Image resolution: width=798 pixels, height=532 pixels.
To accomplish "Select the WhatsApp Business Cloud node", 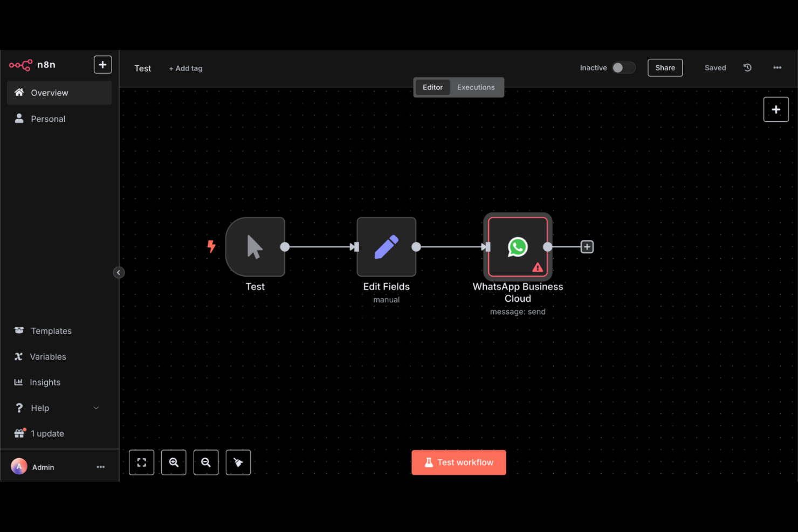I will (x=518, y=247).
